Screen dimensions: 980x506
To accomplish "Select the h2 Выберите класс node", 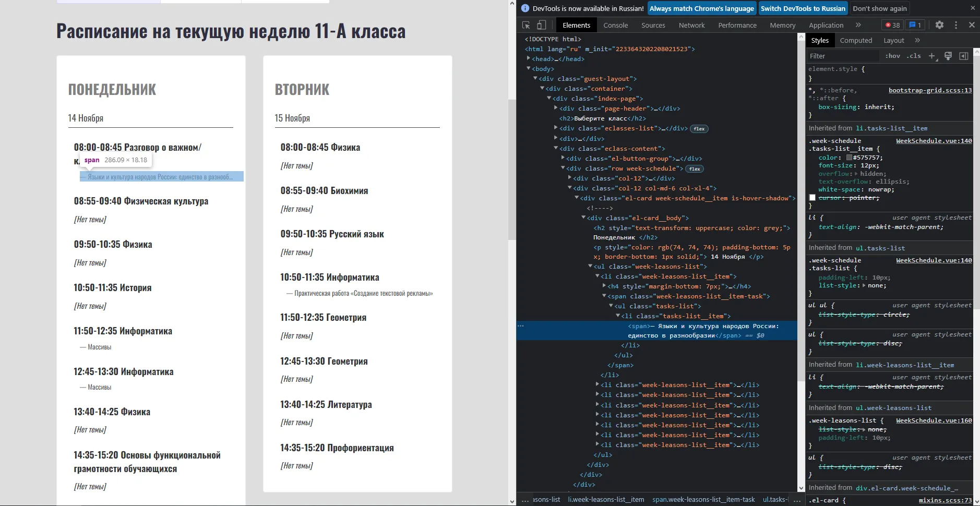I will point(603,118).
